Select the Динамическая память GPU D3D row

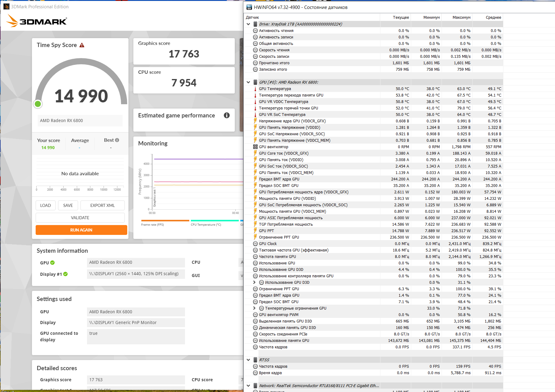point(373,327)
